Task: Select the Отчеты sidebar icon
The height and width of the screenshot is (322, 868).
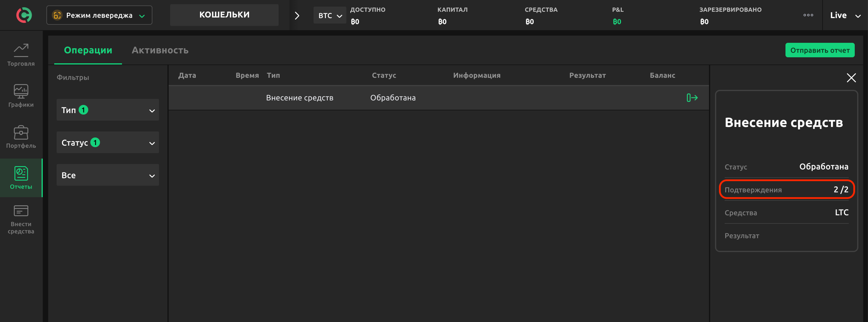Action: point(21,178)
